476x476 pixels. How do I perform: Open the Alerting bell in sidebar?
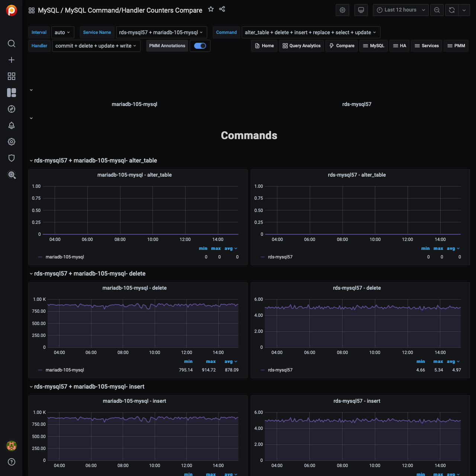(x=12, y=125)
